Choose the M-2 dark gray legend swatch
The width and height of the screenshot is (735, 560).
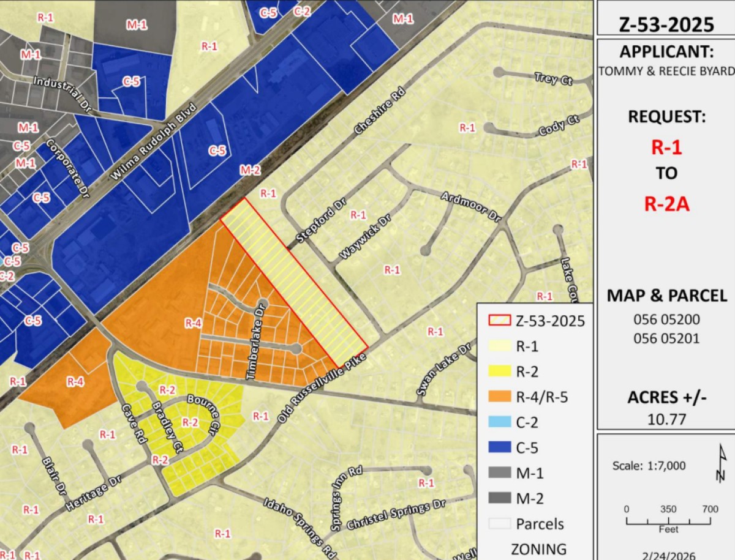tap(499, 498)
